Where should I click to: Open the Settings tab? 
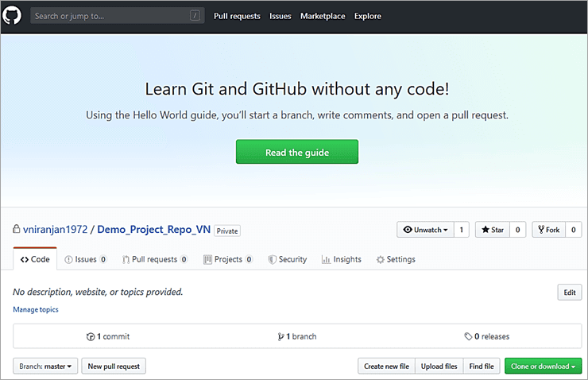396,259
